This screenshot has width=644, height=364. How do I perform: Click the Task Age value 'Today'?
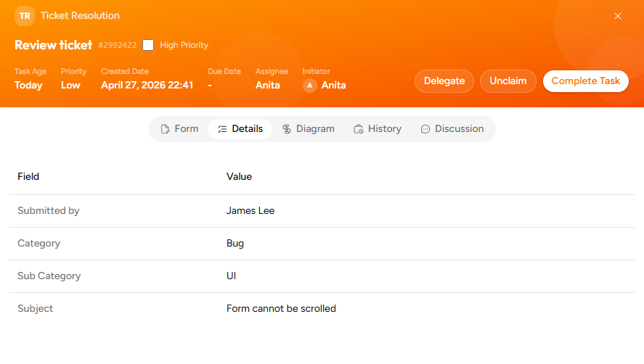click(x=28, y=86)
